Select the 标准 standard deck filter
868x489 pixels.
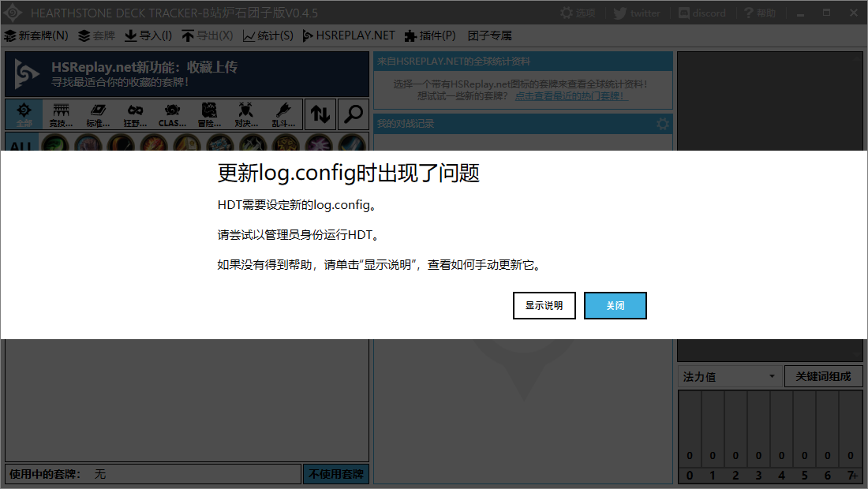[98, 114]
